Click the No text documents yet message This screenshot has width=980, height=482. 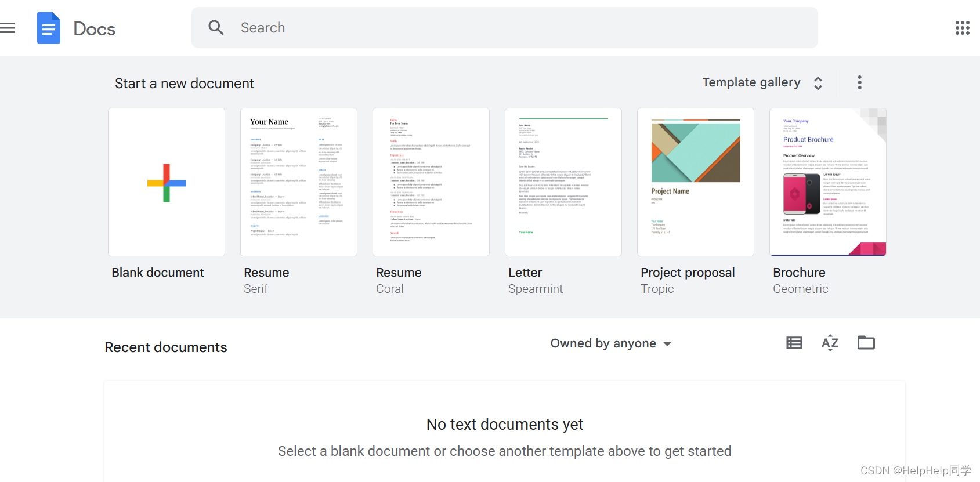click(505, 425)
